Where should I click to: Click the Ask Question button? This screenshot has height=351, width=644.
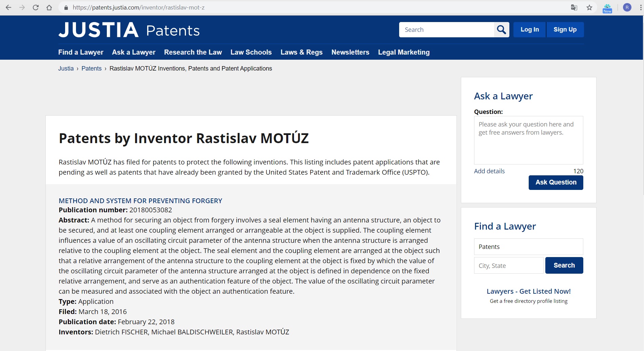556,182
